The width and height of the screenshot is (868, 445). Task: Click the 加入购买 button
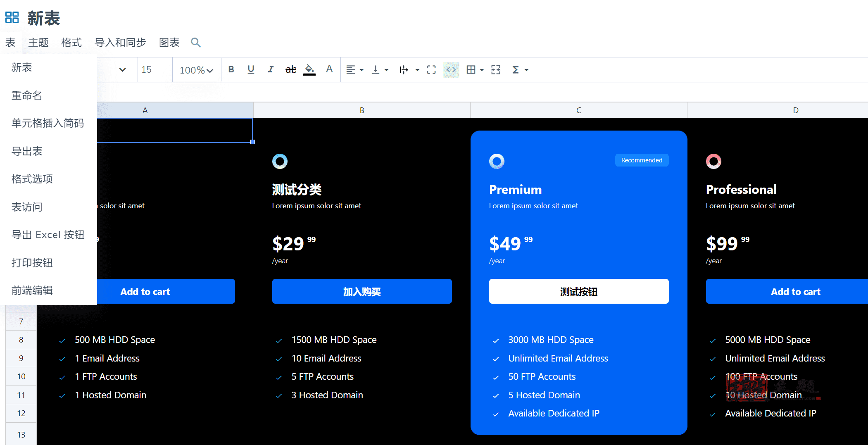point(362,291)
